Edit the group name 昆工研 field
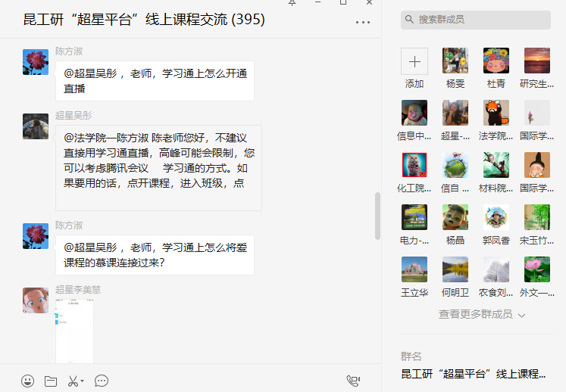The image size is (566, 392). pos(474,374)
